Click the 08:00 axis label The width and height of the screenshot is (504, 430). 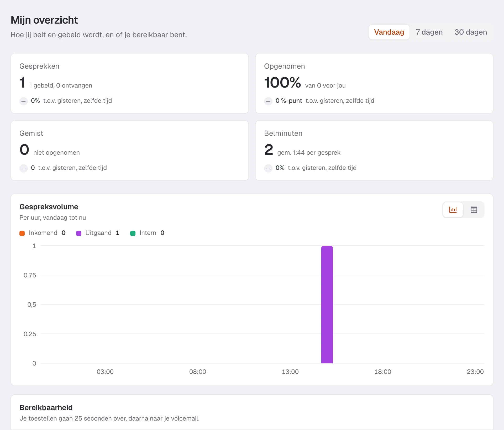(x=198, y=372)
